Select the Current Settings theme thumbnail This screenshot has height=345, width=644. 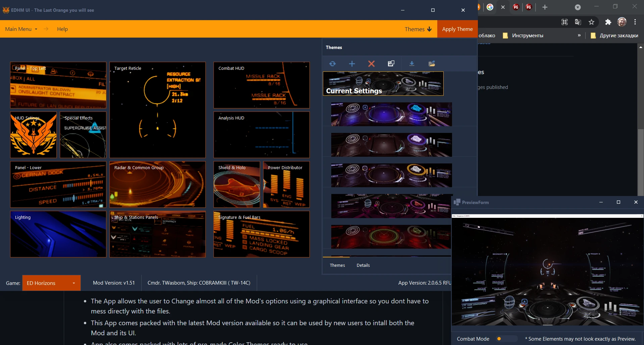click(x=383, y=83)
